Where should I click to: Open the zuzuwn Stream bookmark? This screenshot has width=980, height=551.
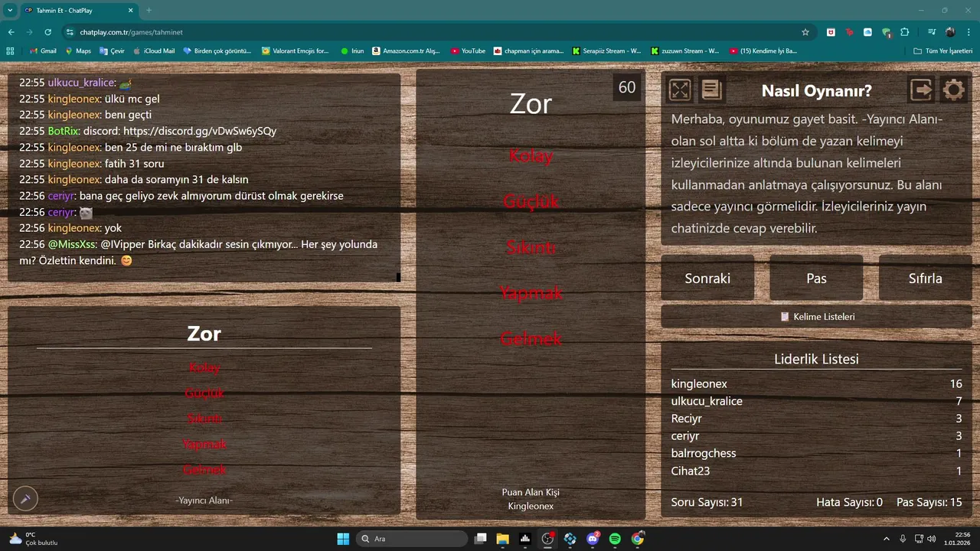pos(686,51)
